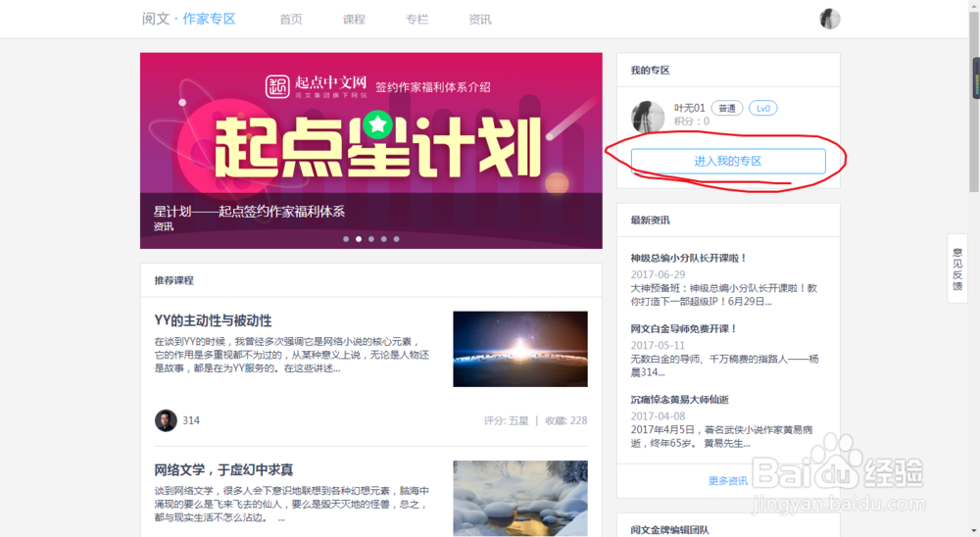The width and height of the screenshot is (980, 537).
Task: Open news 神级总编小分队长开课啦！
Action: (x=689, y=258)
